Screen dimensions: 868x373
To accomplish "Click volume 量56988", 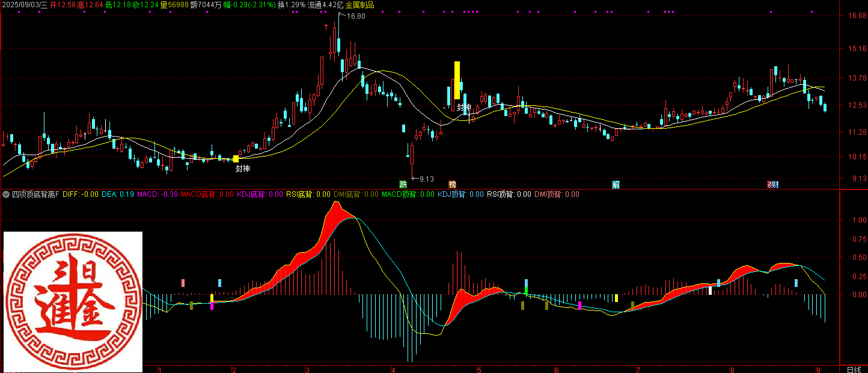I will point(174,5).
